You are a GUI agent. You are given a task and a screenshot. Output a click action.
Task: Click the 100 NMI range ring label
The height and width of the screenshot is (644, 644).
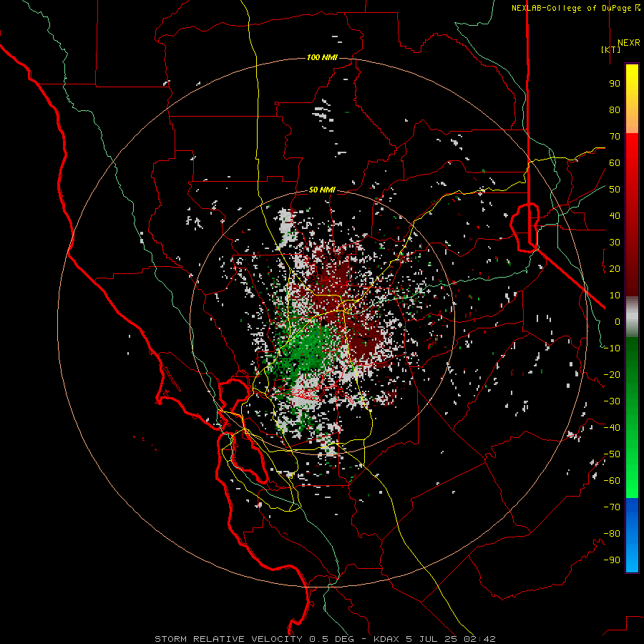(322, 57)
